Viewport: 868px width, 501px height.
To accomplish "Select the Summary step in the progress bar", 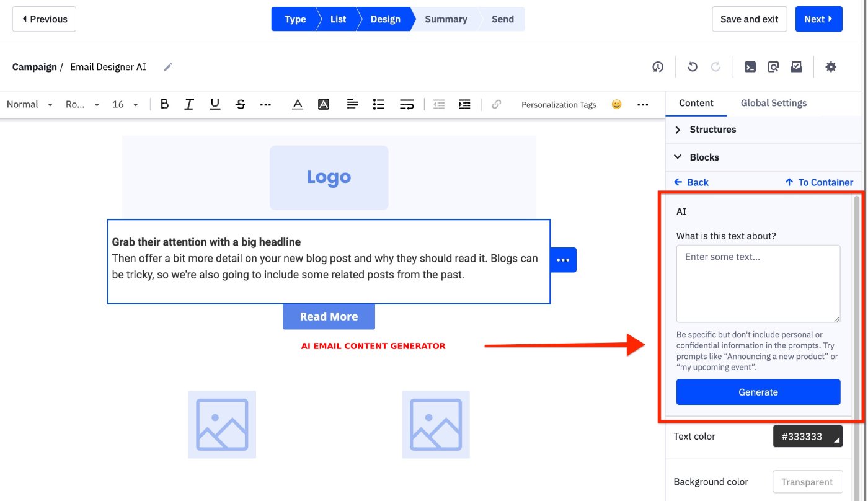I will click(x=445, y=19).
